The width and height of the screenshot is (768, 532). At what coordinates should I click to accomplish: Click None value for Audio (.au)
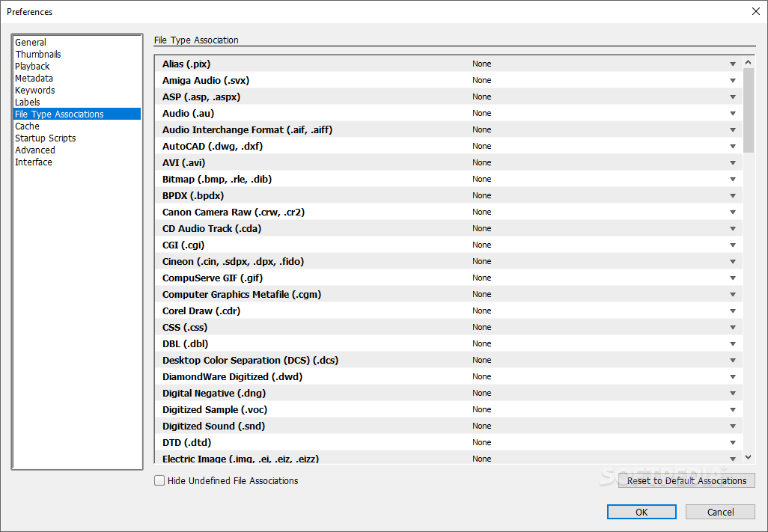point(482,114)
